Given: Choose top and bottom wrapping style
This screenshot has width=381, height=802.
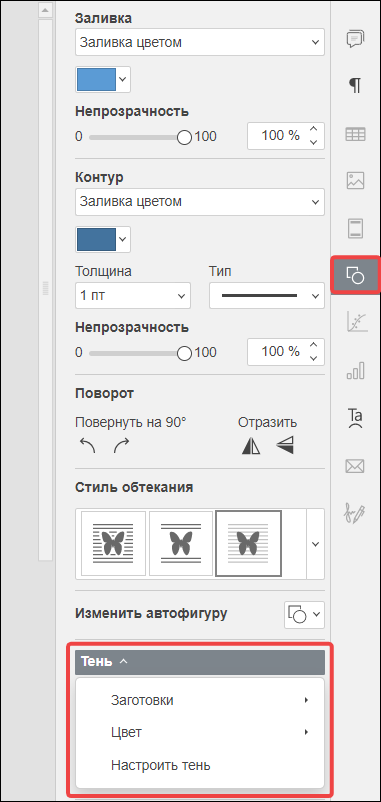Looking at the screenshot, I should tap(181, 543).
